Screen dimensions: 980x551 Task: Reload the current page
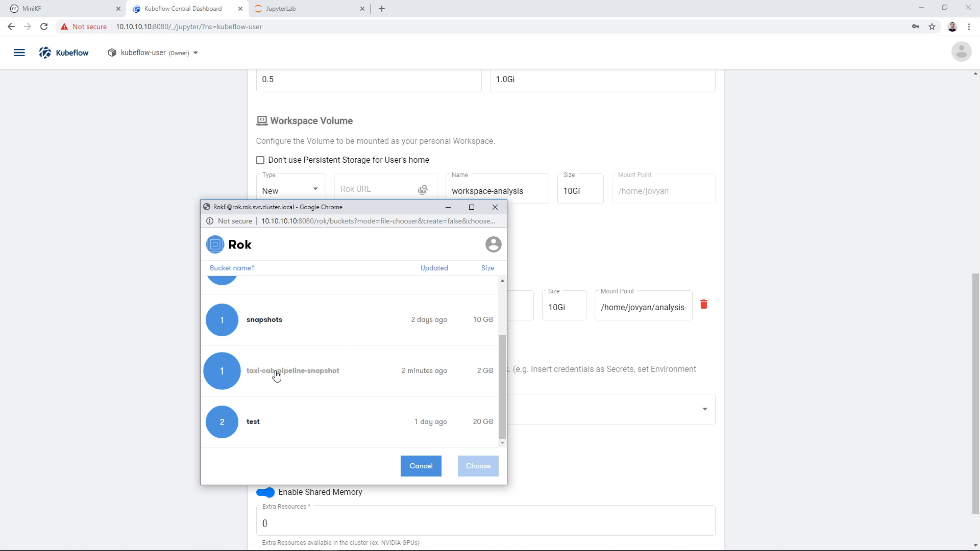44,27
